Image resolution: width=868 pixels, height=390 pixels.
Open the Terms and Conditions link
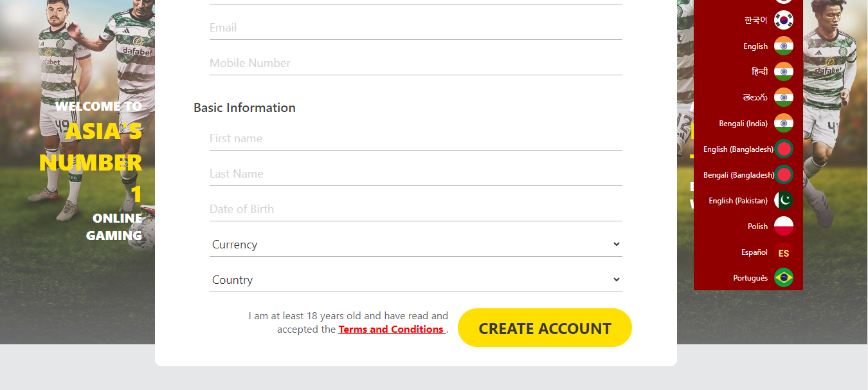pos(391,330)
